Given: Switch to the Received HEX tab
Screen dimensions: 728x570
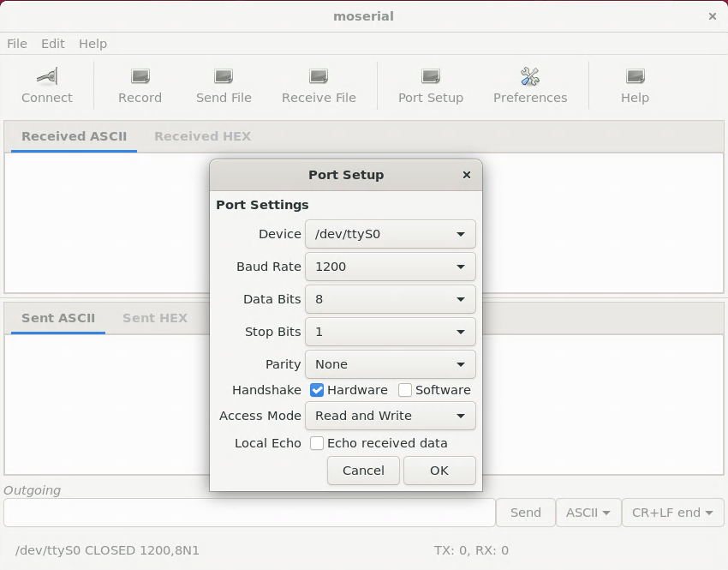Looking at the screenshot, I should click(202, 136).
